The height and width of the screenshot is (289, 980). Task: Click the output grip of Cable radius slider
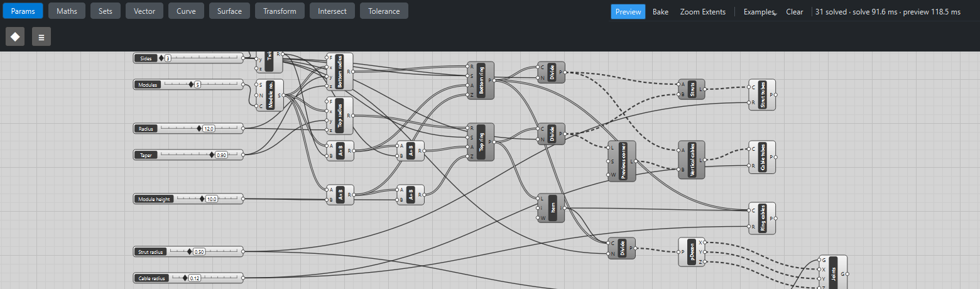click(243, 278)
